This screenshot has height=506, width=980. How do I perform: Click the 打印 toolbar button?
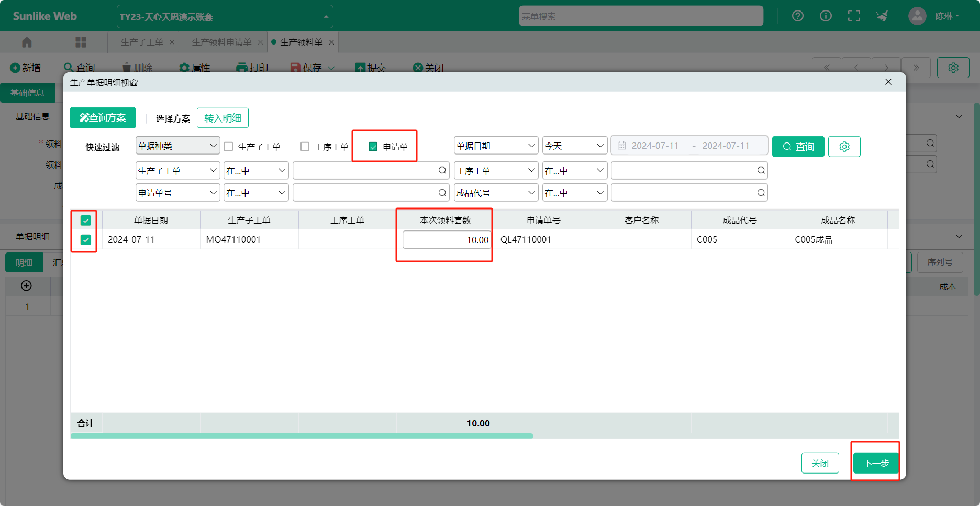[252, 68]
